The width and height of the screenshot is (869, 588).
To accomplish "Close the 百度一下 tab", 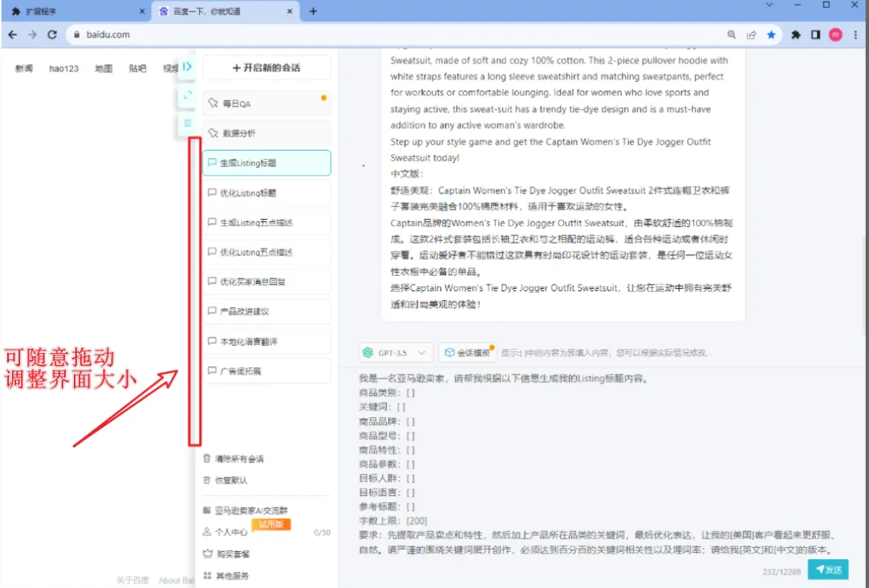I will (x=290, y=11).
